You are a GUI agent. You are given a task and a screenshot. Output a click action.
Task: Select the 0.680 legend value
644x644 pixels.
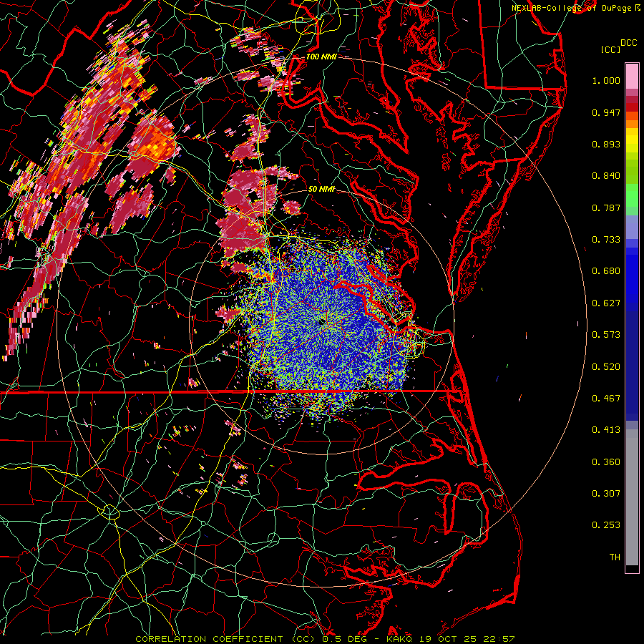pyautogui.click(x=606, y=271)
